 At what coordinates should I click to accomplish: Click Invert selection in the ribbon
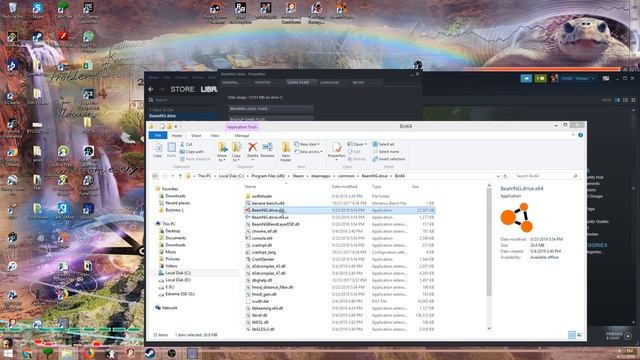coord(389,159)
